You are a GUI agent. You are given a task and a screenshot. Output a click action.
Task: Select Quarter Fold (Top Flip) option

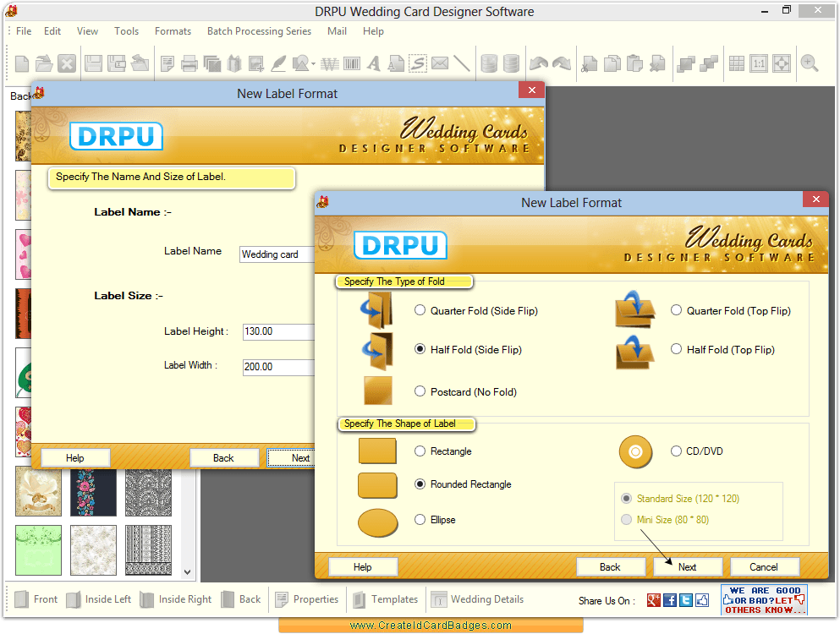pos(676,310)
